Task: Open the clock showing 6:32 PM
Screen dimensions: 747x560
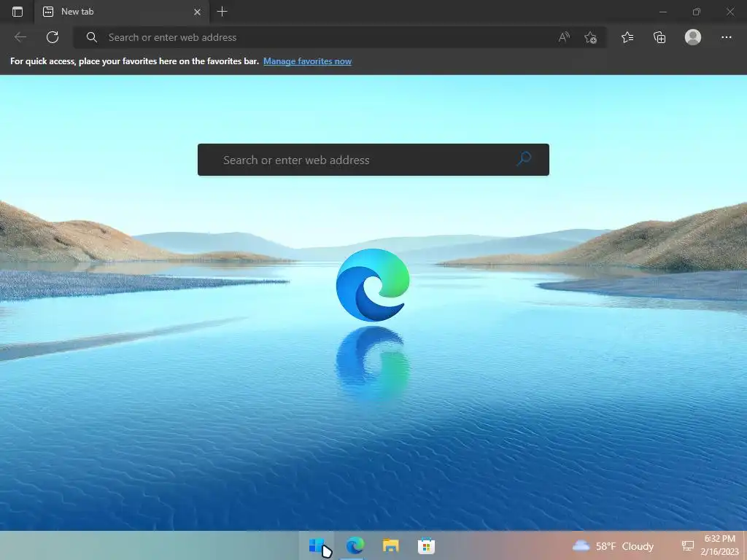Action: [719, 545]
